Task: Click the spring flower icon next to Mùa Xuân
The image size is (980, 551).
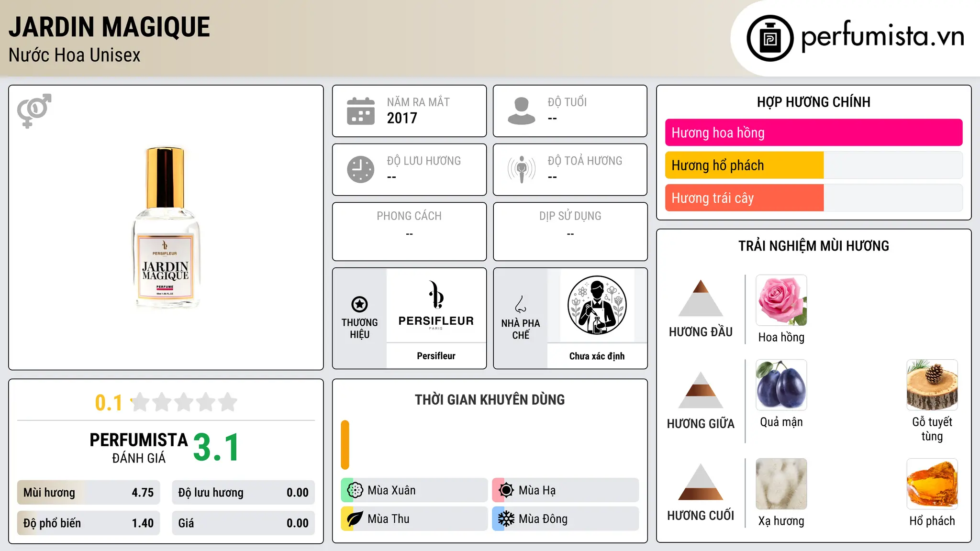Action: [x=355, y=490]
